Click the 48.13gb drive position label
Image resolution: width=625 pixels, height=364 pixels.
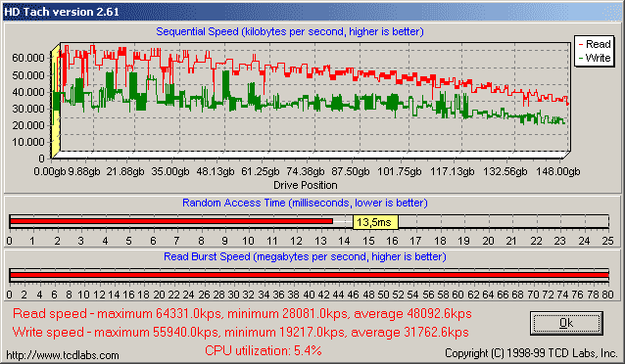pyautogui.click(x=216, y=171)
